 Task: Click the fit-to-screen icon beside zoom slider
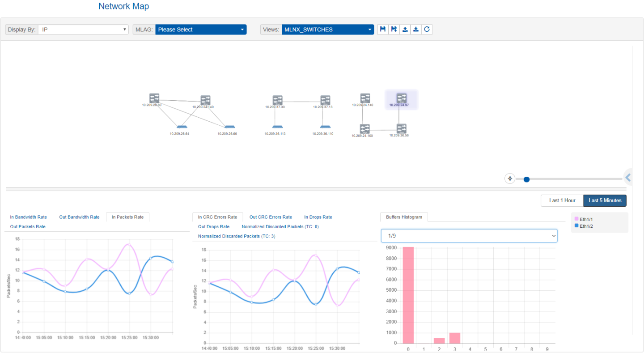click(509, 179)
